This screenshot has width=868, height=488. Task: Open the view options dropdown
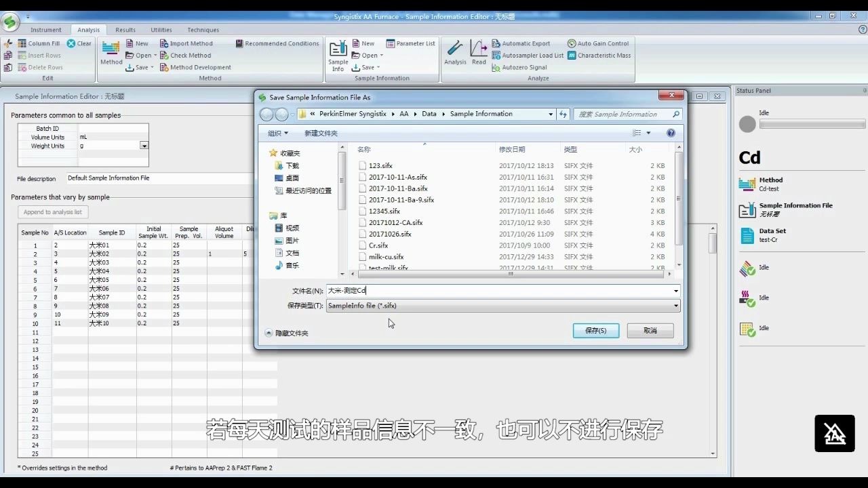pyautogui.click(x=648, y=133)
